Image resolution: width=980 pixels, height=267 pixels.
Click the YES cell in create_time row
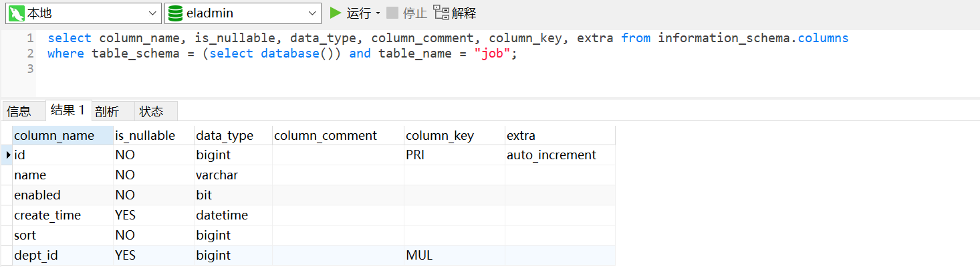tap(154, 215)
